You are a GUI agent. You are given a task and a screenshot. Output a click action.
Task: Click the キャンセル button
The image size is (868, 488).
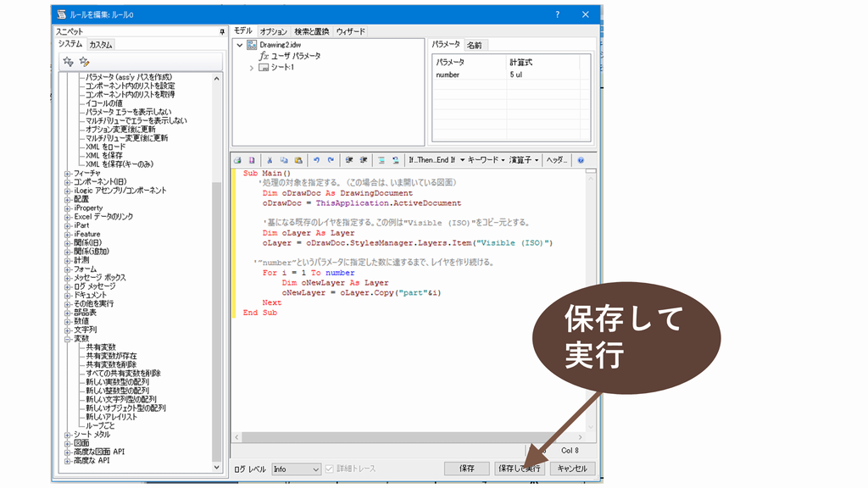572,469
